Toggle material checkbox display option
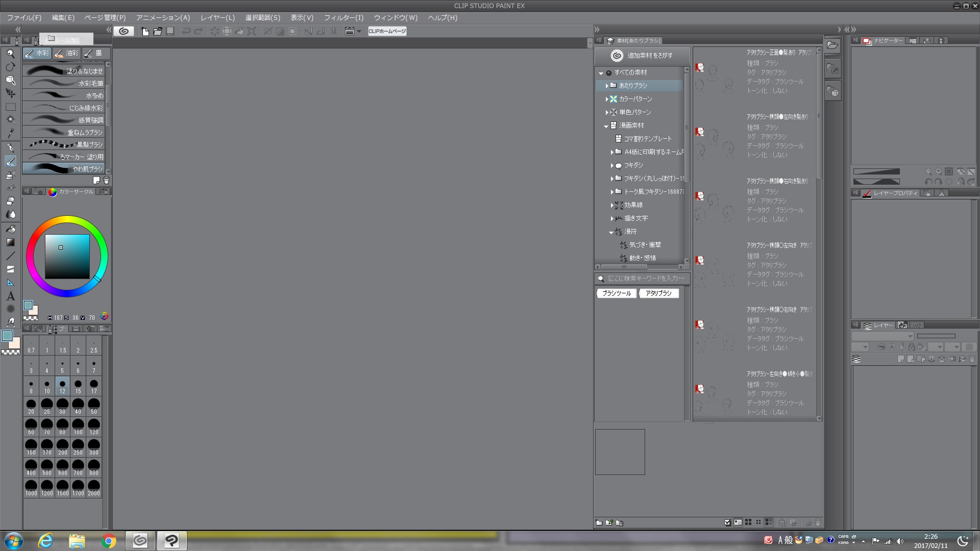 pos(727,522)
